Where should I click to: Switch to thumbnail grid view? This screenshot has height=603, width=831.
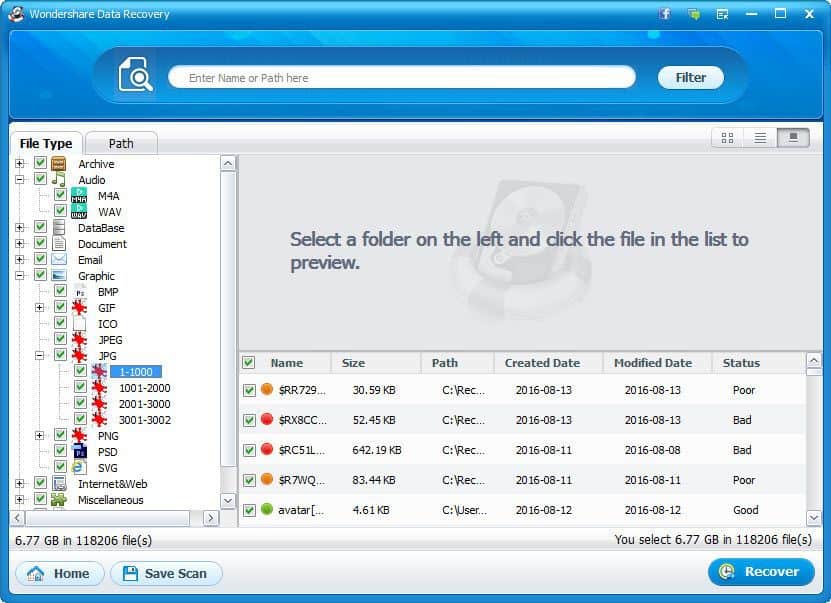coord(728,138)
